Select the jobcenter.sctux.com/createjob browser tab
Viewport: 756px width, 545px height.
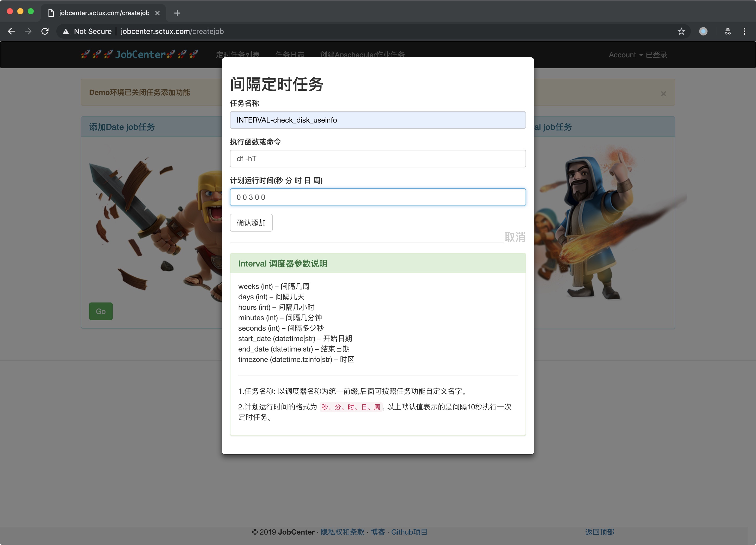103,13
